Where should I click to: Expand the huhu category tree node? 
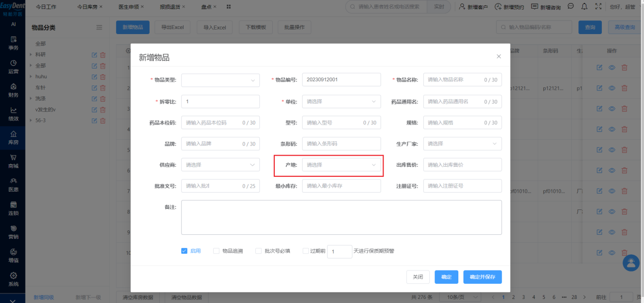[31, 77]
